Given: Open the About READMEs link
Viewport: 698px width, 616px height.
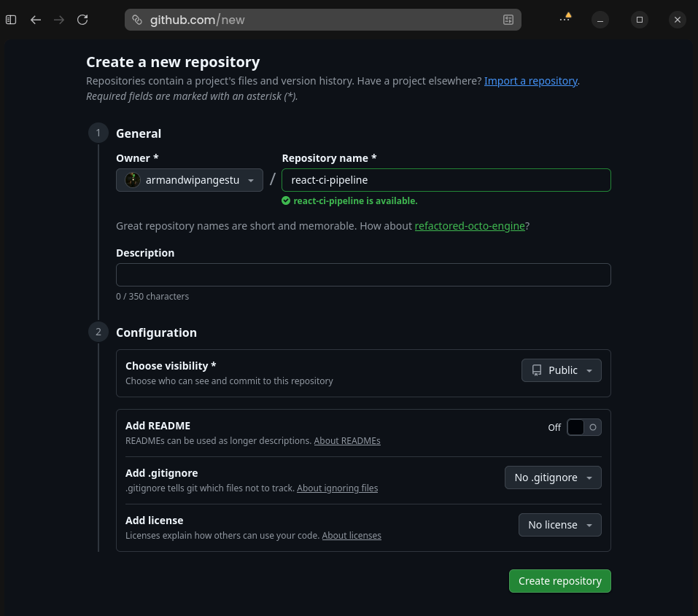Looking at the screenshot, I should tap(347, 440).
